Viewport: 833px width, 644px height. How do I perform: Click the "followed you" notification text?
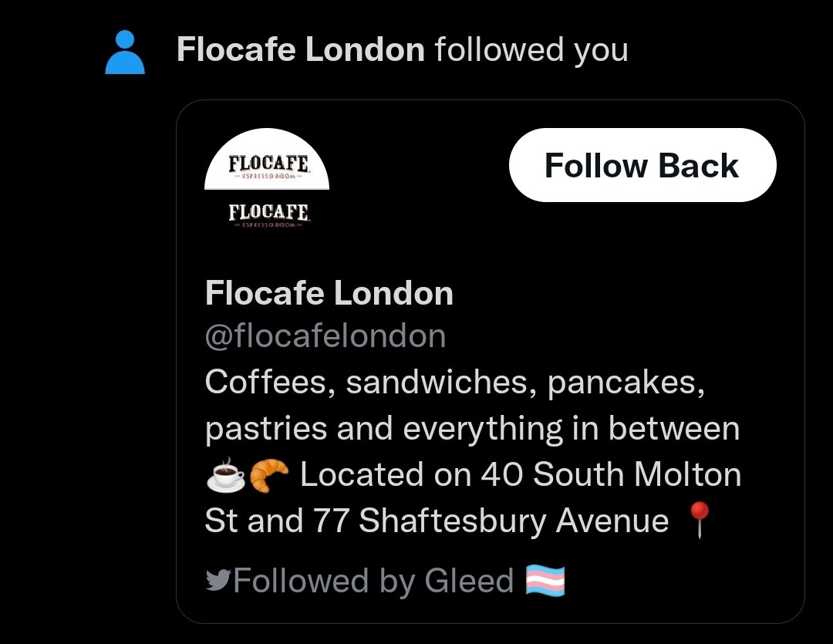[x=531, y=51]
